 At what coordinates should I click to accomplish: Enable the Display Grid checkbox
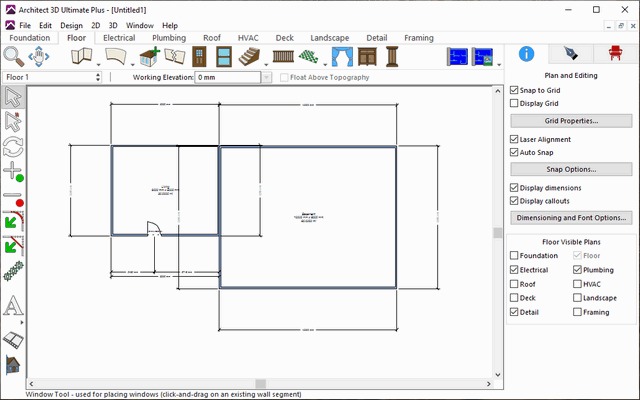[x=514, y=103]
